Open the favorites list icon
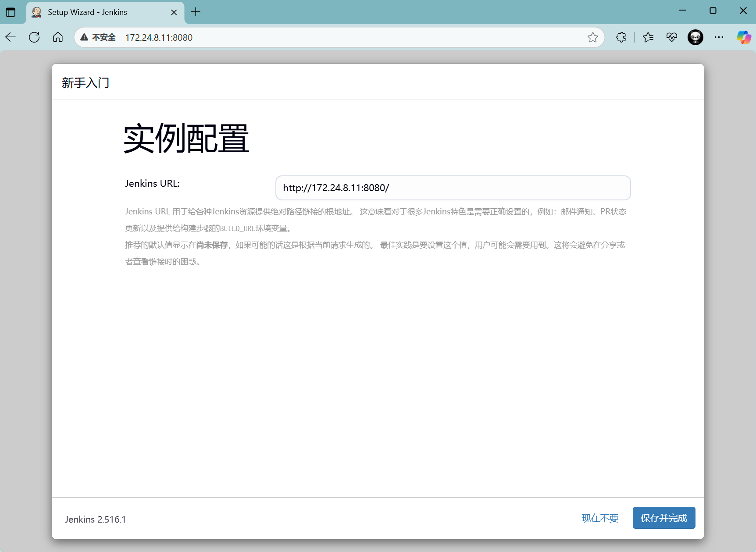Screen dimensions: 756x552 point(648,37)
